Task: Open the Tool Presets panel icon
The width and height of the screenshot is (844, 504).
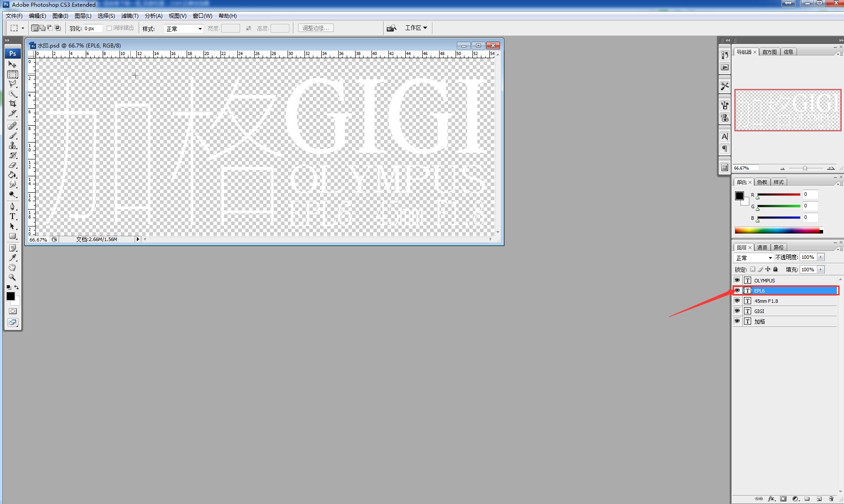Action: [x=724, y=86]
